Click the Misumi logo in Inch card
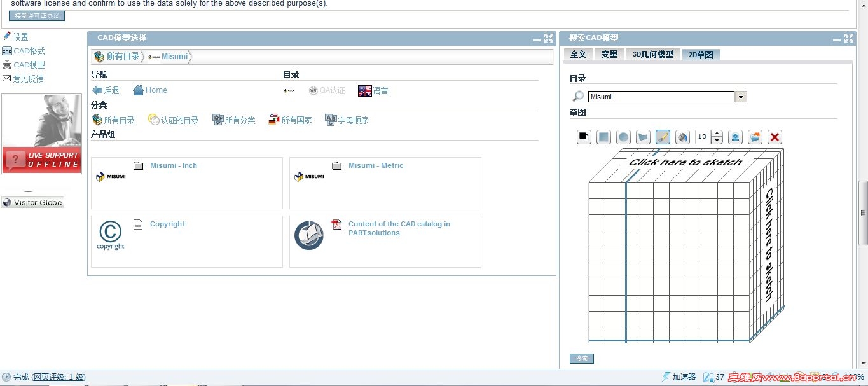The image size is (868, 386). (x=111, y=176)
